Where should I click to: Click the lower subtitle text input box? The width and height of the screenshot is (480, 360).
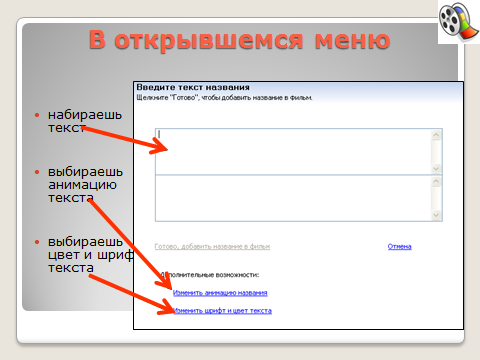(293, 198)
